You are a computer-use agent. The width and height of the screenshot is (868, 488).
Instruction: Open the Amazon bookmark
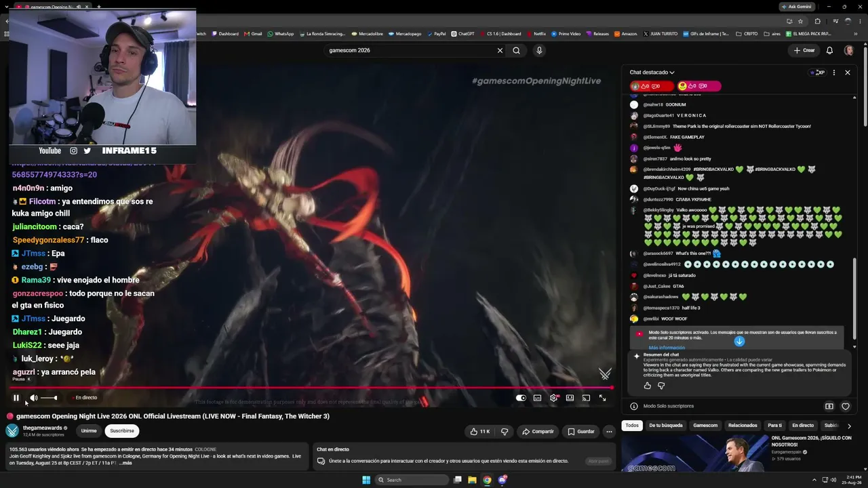(625, 33)
